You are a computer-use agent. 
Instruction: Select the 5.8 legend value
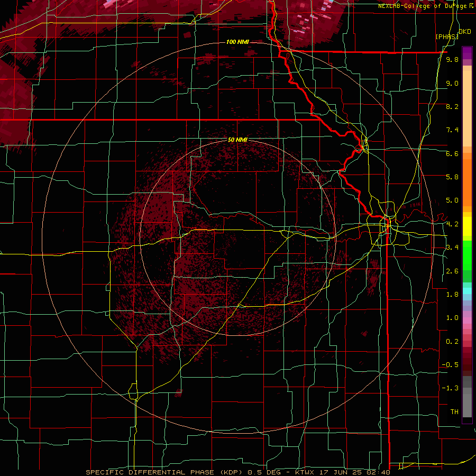(x=452, y=177)
